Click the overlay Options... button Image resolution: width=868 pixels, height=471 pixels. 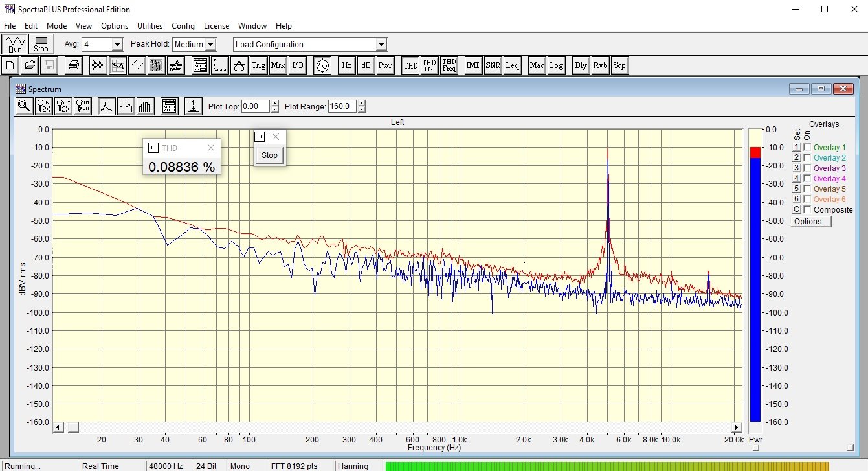pos(810,222)
